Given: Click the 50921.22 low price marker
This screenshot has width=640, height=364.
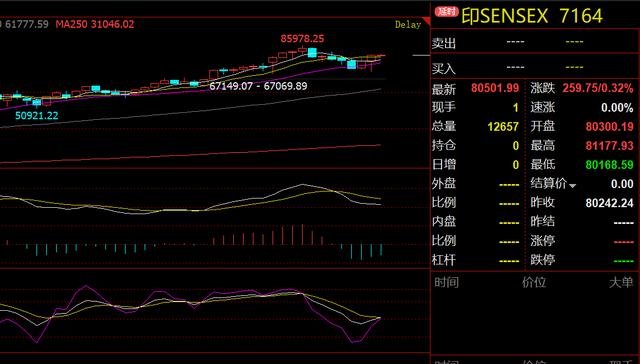Looking at the screenshot, I should (x=37, y=115).
